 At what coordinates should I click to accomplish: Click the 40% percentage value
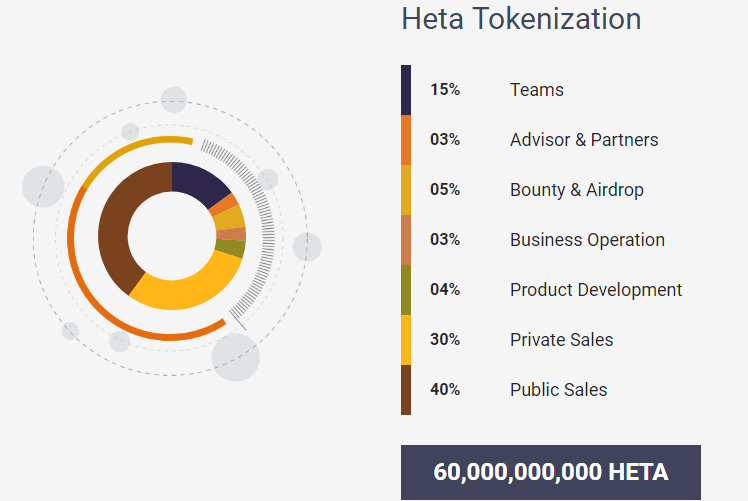coord(445,390)
